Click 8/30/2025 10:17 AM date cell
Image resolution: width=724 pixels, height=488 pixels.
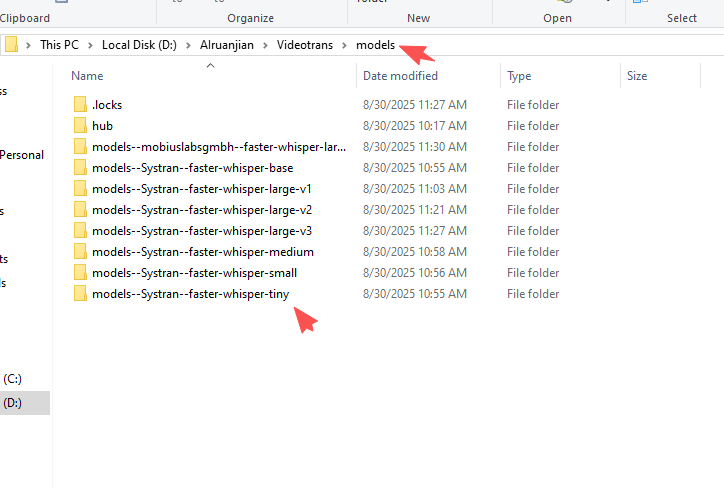click(415, 126)
